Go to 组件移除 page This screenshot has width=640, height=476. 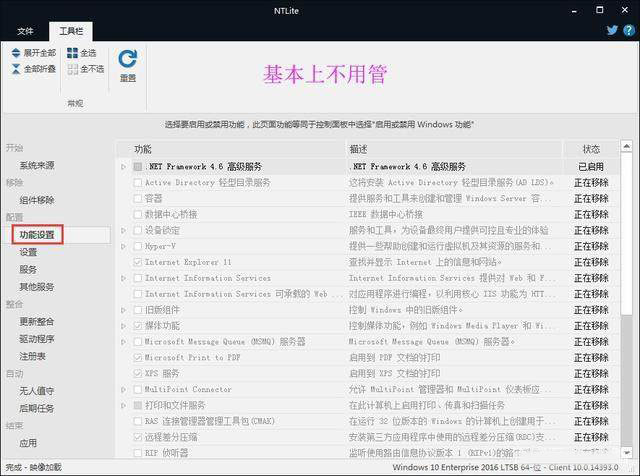tap(37, 200)
